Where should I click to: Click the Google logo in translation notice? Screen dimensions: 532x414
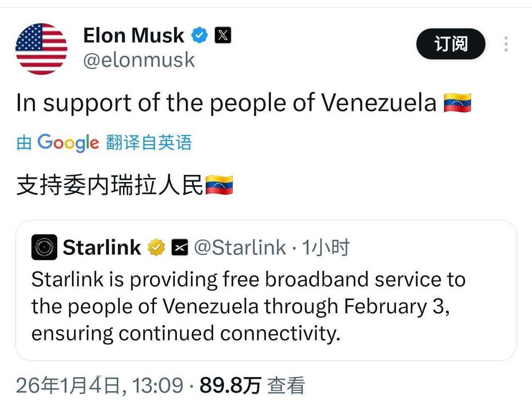68,143
